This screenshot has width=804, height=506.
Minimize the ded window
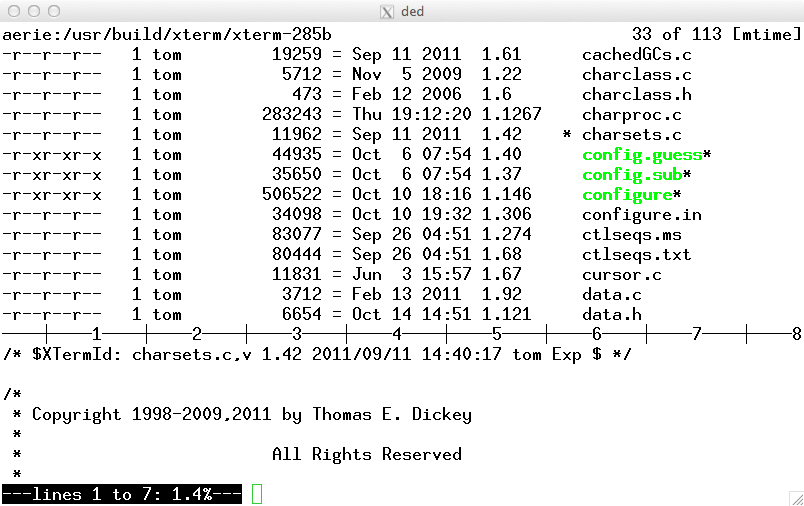tap(33, 11)
